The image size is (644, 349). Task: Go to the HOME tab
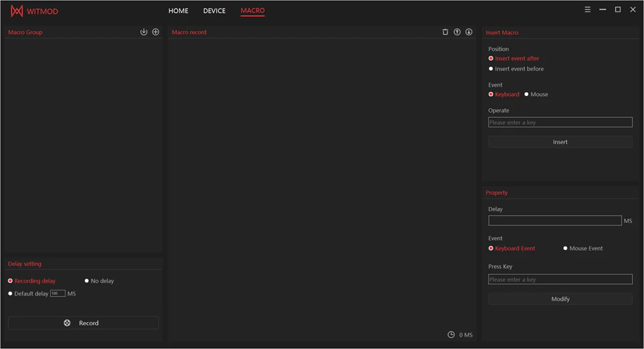178,11
